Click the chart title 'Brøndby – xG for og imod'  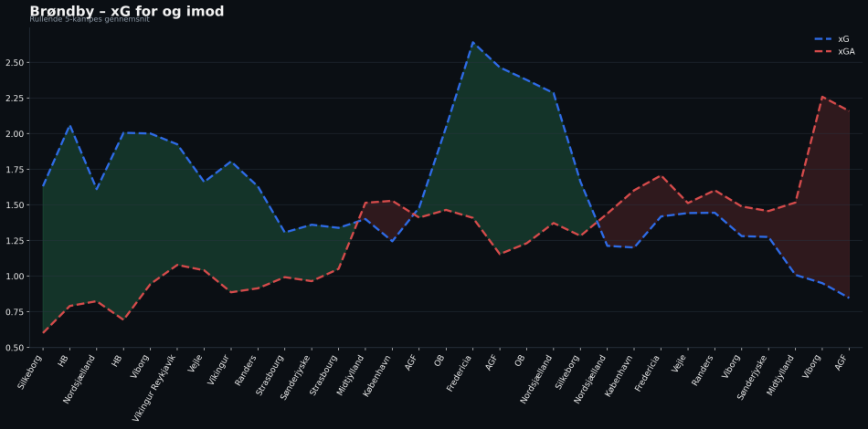coord(126,11)
